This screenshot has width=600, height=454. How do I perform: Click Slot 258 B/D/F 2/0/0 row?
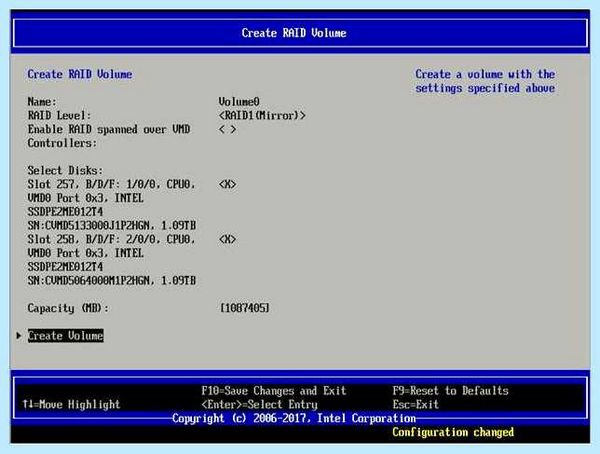tap(111, 240)
